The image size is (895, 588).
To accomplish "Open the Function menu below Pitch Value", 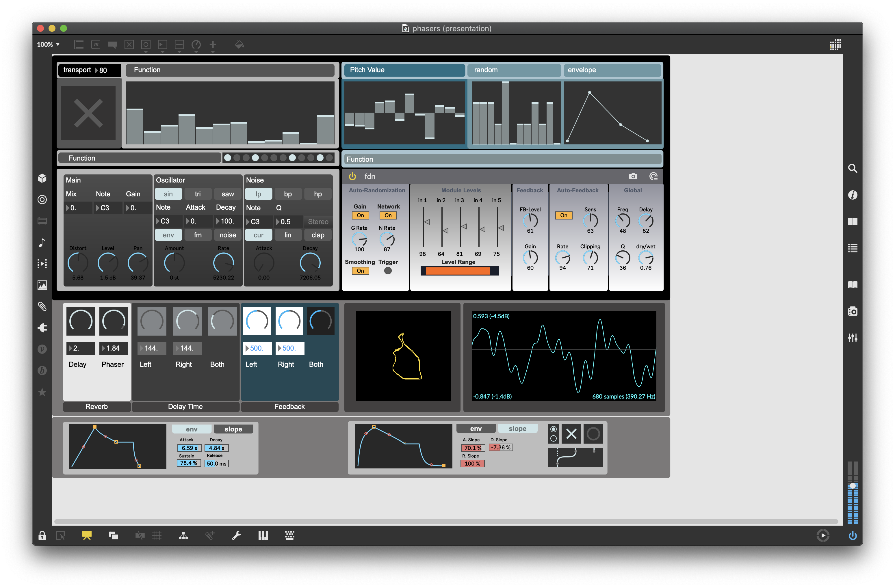I will (x=502, y=159).
